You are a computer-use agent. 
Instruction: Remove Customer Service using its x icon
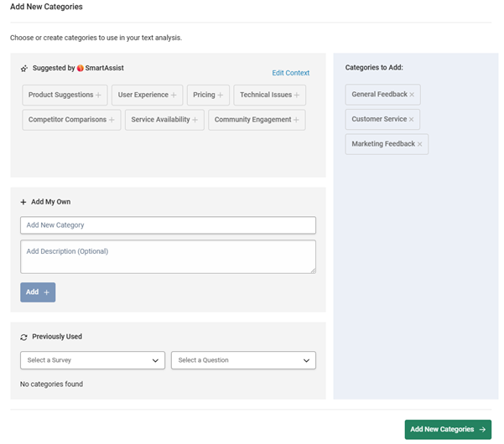(411, 120)
